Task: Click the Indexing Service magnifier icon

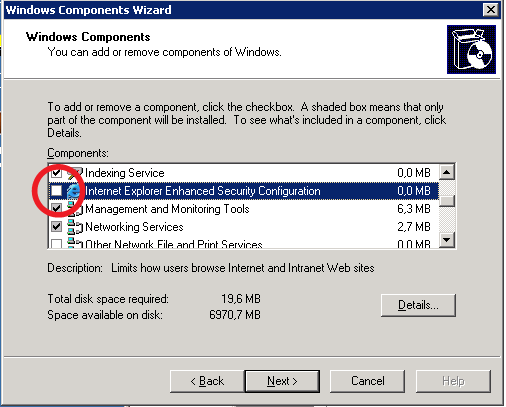Action: click(x=75, y=173)
